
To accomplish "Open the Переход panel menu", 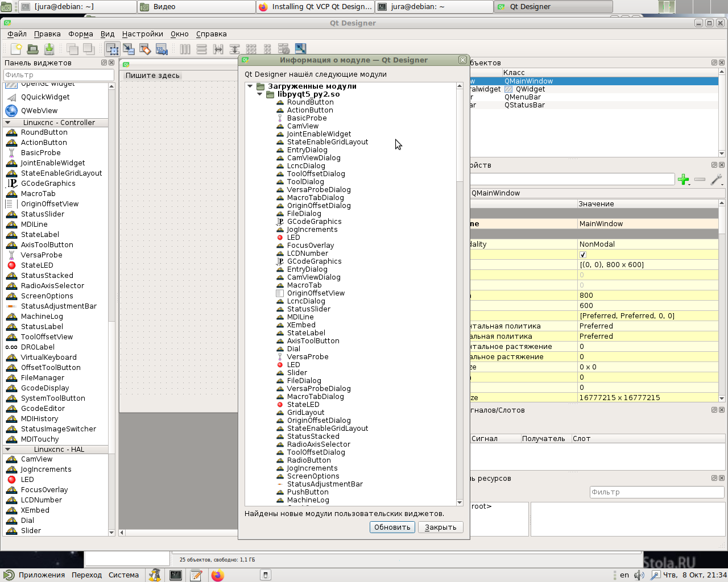I will click(x=86, y=575).
